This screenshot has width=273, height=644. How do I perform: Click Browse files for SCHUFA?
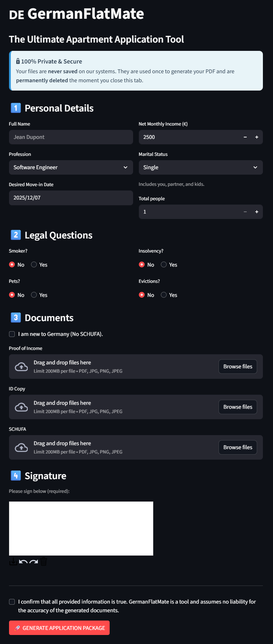tap(238, 447)
